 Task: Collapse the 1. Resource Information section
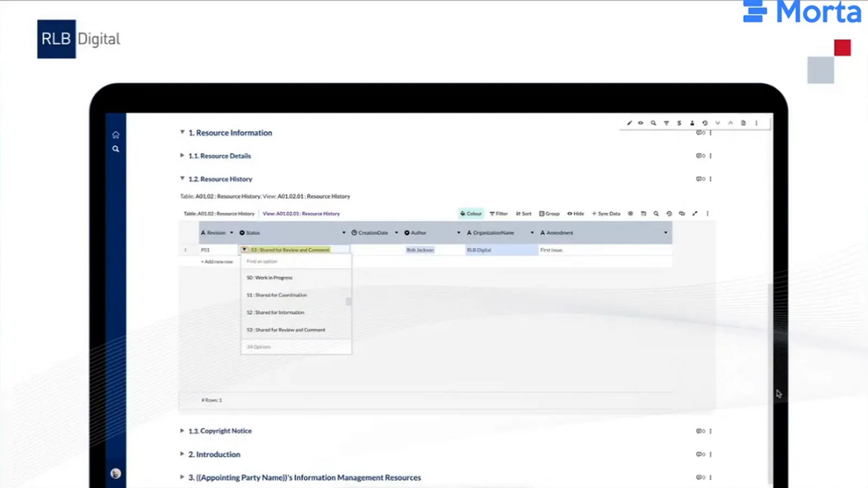point(182,132)
